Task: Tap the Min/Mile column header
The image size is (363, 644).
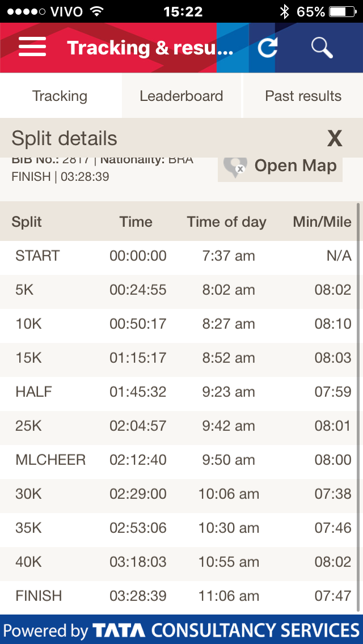Action: pyautogui.click(x=322, y=222)
